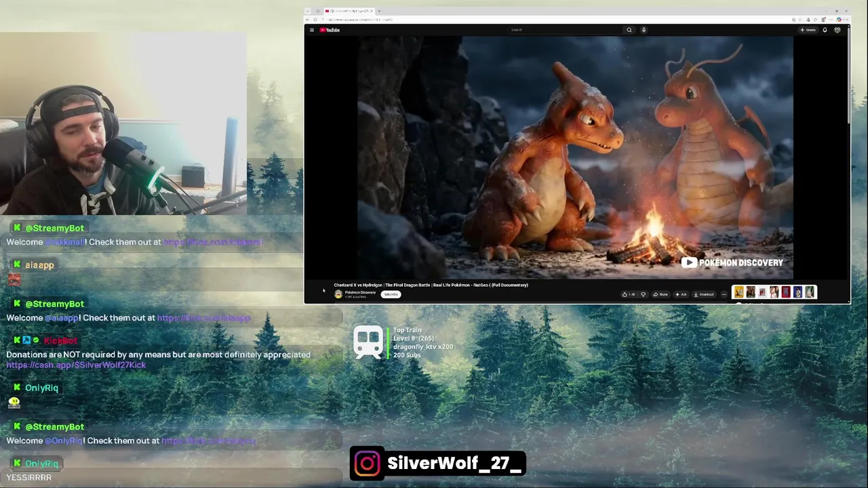Download the video via Download button
This screenshot has width=868, height=488.
pyautogui.click(x=704, y=294)
